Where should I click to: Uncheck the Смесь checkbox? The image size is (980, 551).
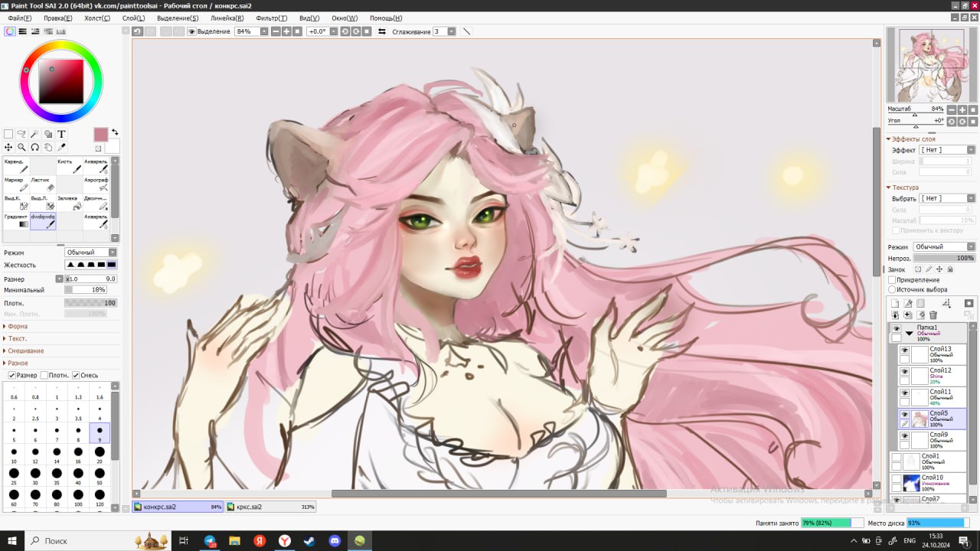76,375
